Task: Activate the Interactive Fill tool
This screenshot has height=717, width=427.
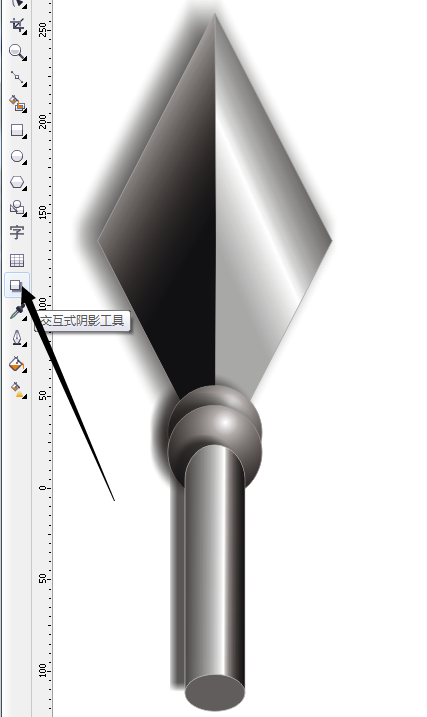Action: pyautogui.click(x=17, y=390)
